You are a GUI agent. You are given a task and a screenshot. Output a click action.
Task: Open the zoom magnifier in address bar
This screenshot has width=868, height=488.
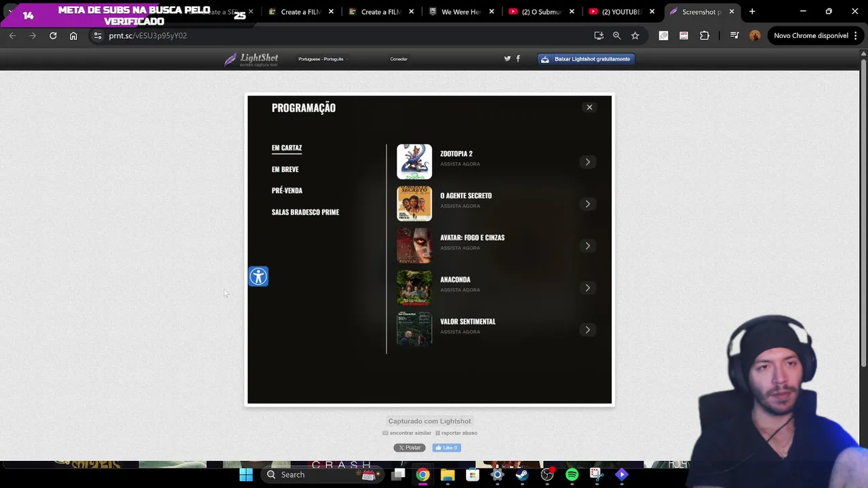[616, 35]
